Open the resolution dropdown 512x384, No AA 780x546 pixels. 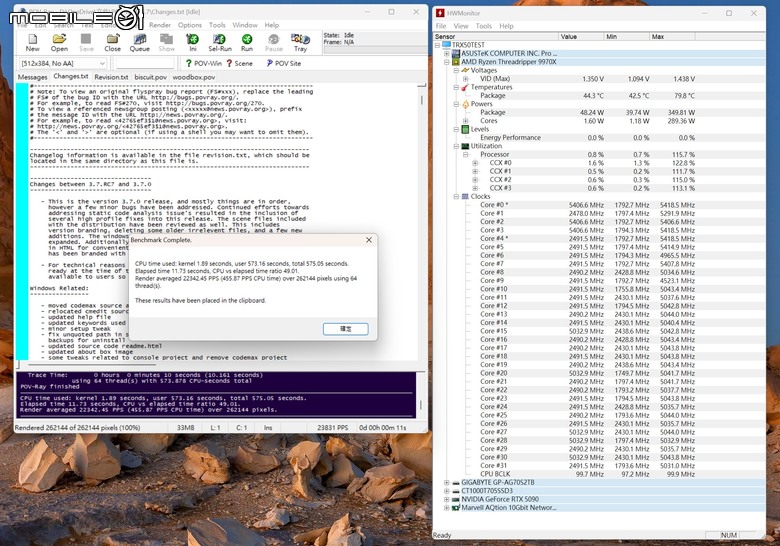pyautogui.click(x=63, y=63)
